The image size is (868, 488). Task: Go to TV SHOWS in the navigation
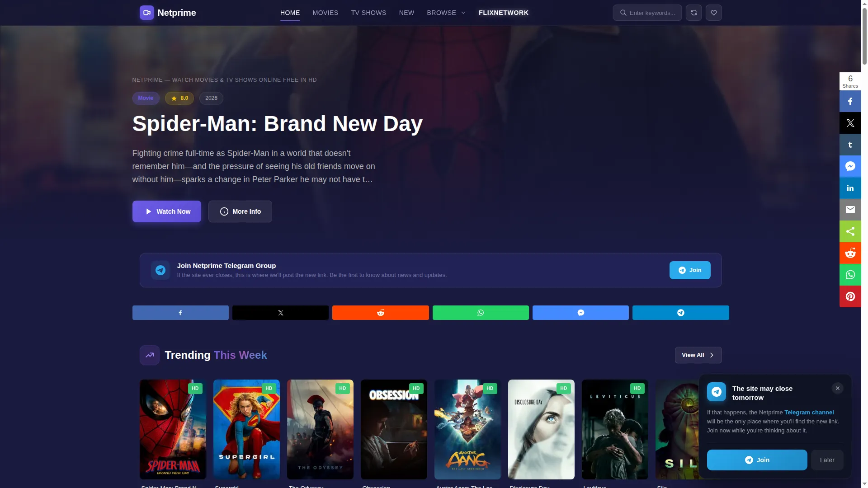pos(368,13)
